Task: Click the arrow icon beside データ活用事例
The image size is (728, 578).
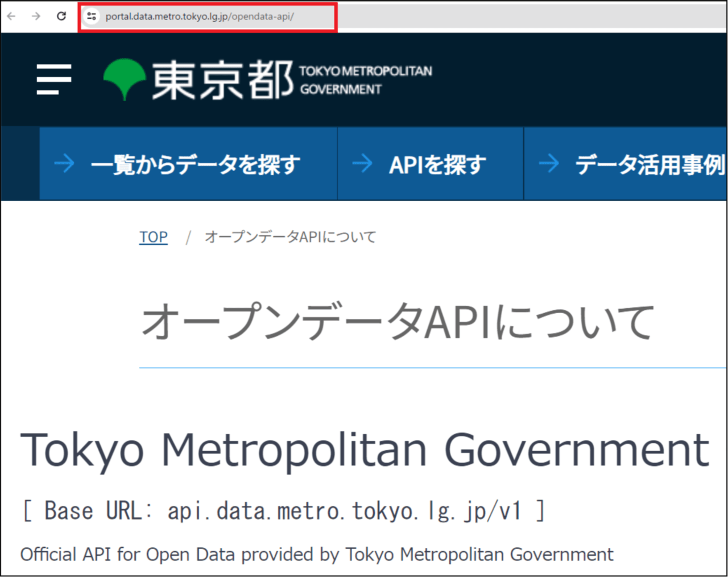Action: tap(549, 164)
